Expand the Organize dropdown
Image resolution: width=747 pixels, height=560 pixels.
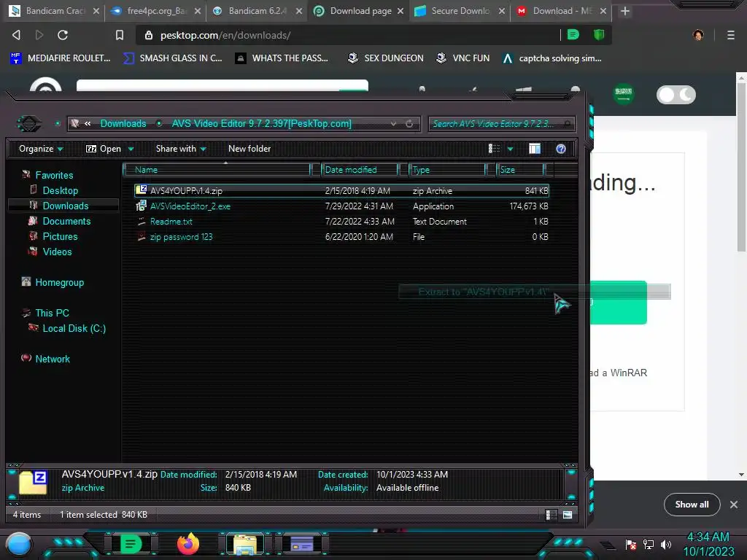[41, 149]
